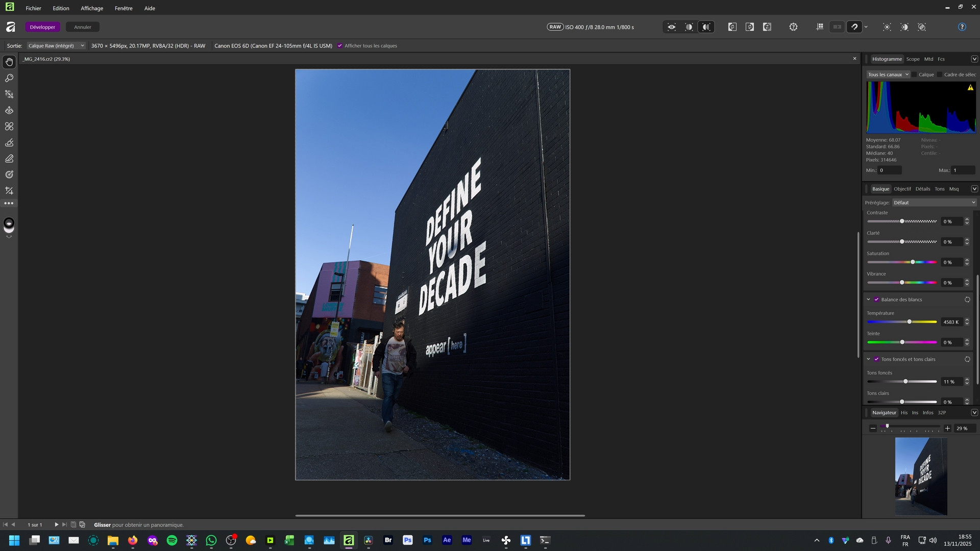980x551 pixels.
Task: Switch to the Objectif tab
Action: tap(902, 189)
